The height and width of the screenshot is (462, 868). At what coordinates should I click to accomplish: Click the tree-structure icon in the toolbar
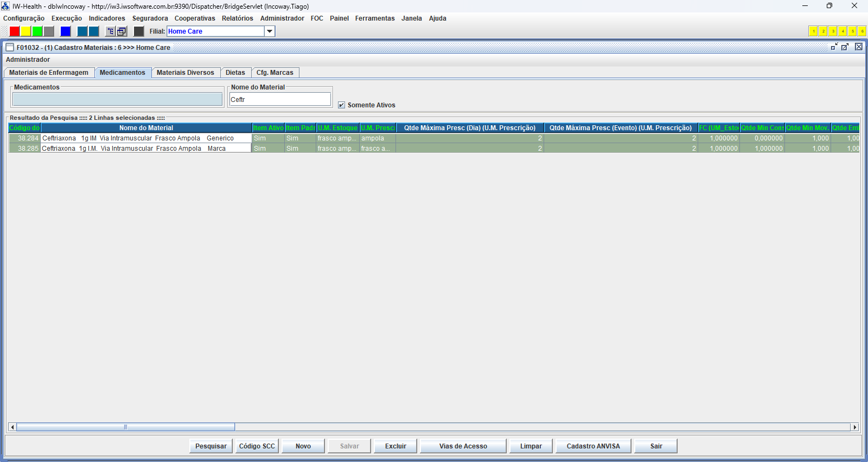click(x=110, y=31)
